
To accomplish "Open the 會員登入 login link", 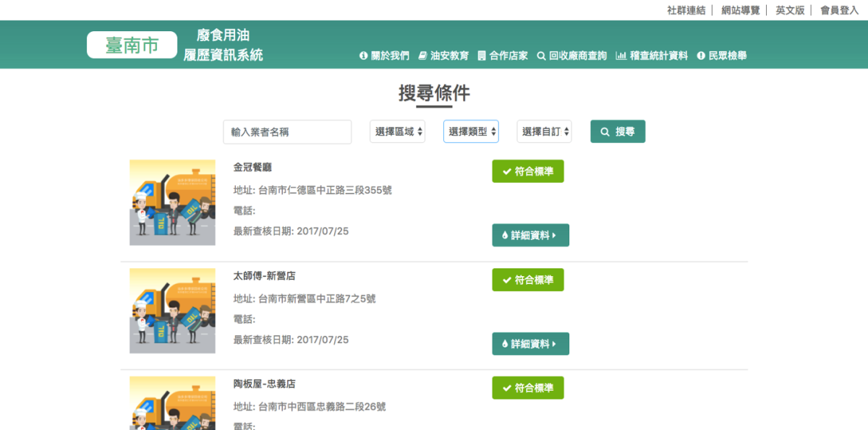I will (x=839, y=10).
